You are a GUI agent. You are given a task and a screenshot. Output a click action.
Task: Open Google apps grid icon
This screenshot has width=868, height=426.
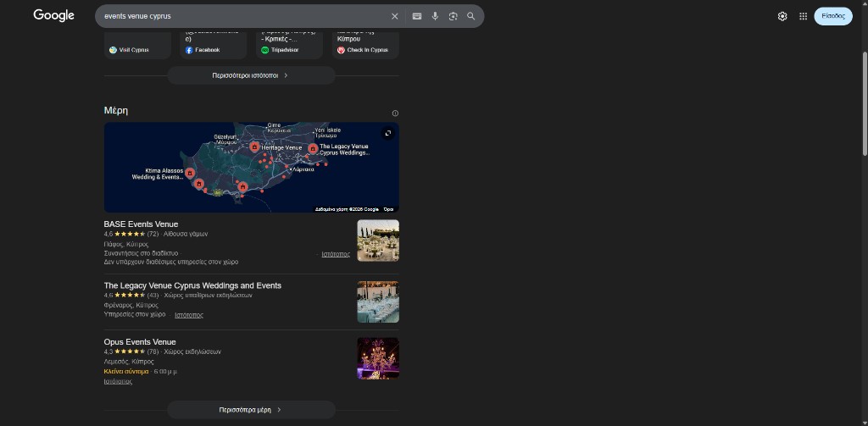tap(804, 16)
